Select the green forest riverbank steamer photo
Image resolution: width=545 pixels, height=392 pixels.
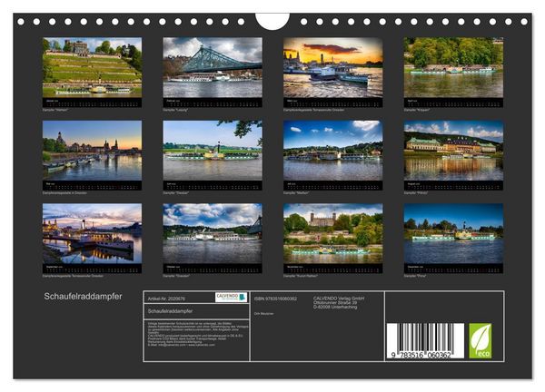coord(453,68)
